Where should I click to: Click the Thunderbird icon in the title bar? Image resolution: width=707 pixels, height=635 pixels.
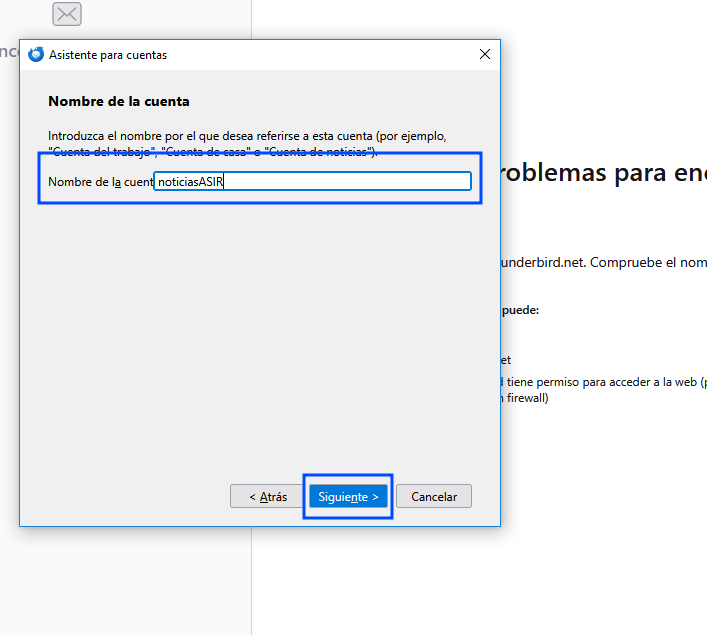click(36, 55)
